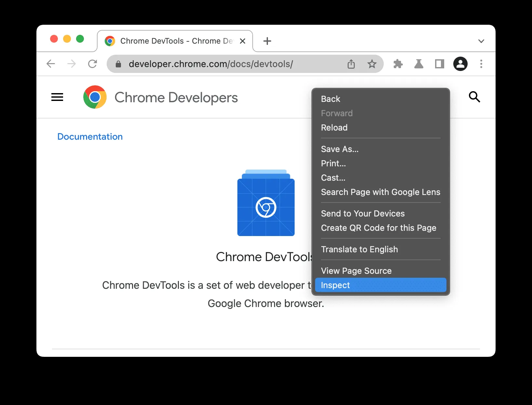Open the Documentation link

[x=90, y=136]
